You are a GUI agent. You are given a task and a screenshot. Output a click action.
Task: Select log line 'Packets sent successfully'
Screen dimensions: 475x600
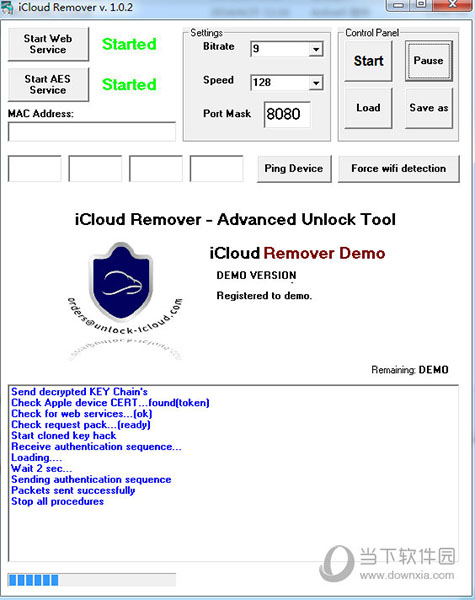(73, 491)
